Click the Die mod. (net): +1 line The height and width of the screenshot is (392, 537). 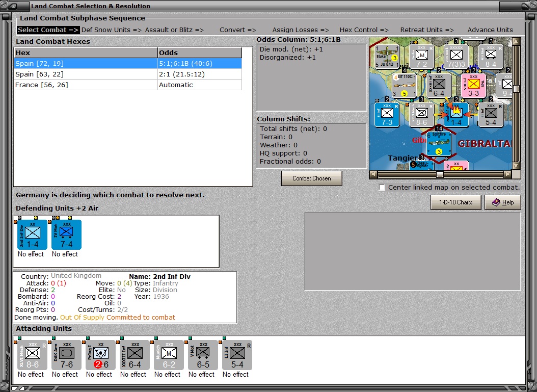pyautogui.click(x=291, y=49)
